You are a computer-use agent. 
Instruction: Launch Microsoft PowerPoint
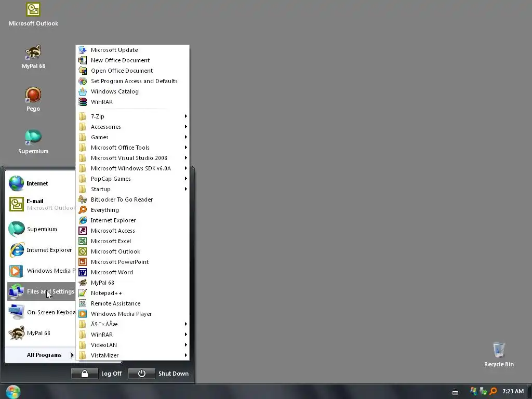tap(132, 262)
